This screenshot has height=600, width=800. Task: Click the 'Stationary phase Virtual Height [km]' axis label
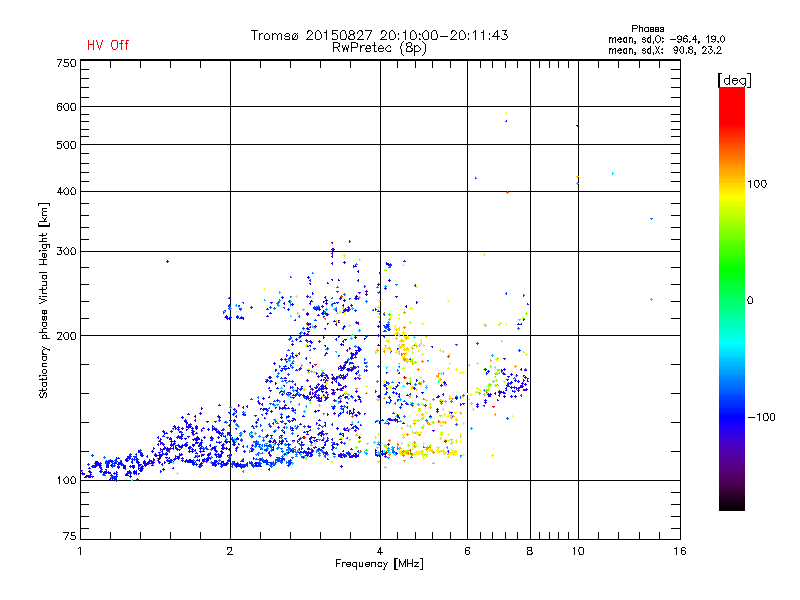(x=43, y=301)
